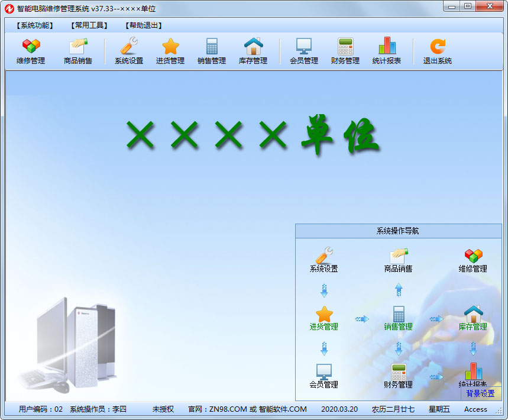Click the red app icon in title bar

[x=9, y=8]
